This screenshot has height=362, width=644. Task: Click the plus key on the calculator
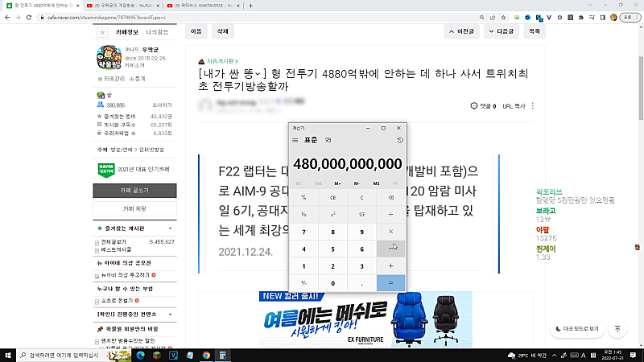pyautogui.click(x=390, y=266)
